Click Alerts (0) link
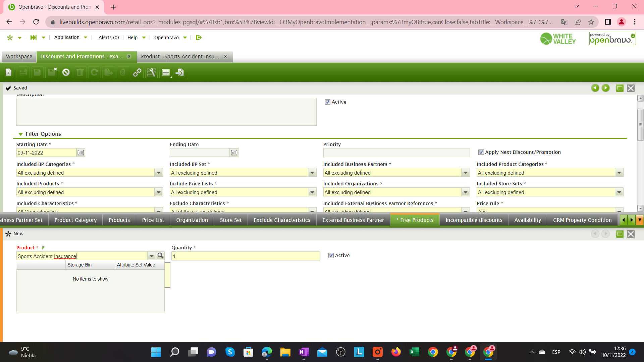 109,38
